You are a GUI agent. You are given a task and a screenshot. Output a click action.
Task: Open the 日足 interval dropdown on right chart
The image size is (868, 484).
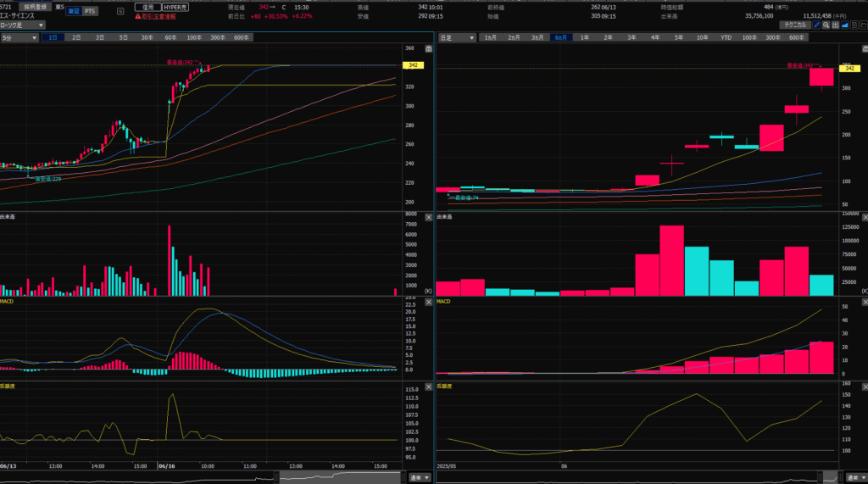click(x=457, y=37)
